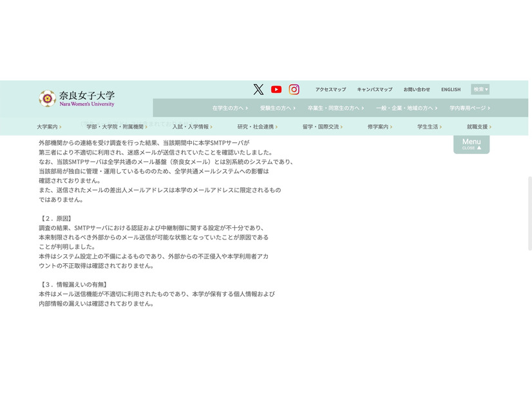Open the YouTube channel icon

click(x=276, y=89)
